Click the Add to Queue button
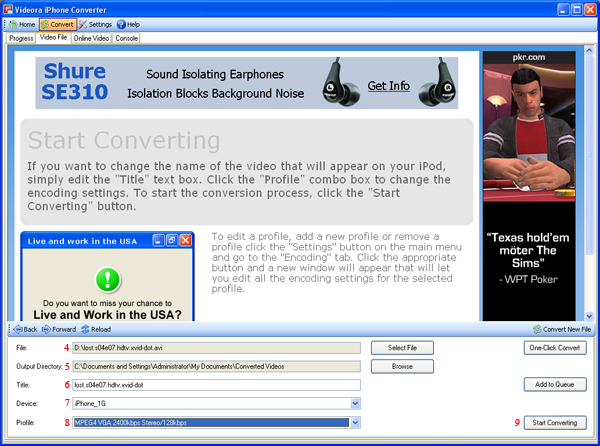Image resolution: width=600 pixels, height=446 pixels. (x=555, y=385)
